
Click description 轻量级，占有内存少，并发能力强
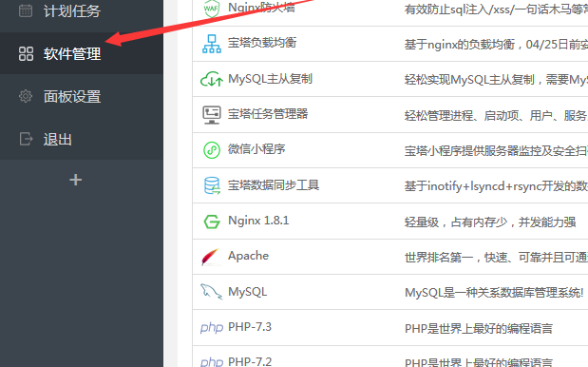(x=490, y=222)
